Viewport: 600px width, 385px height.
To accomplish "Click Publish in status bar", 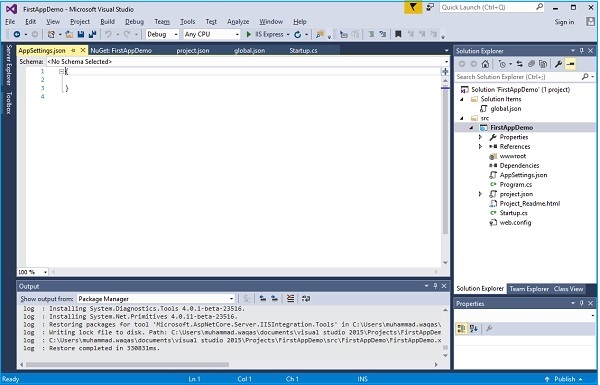I will click(x=564, y=379).
